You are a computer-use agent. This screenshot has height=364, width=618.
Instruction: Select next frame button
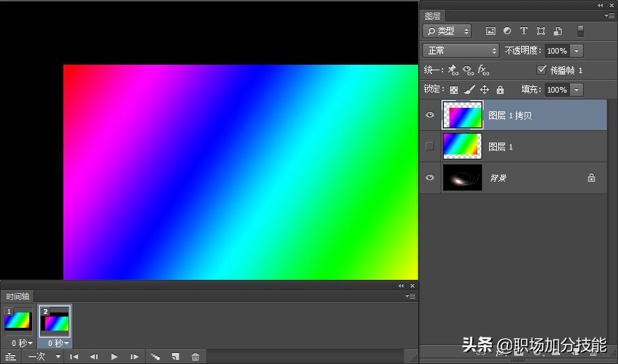point(134,357)
